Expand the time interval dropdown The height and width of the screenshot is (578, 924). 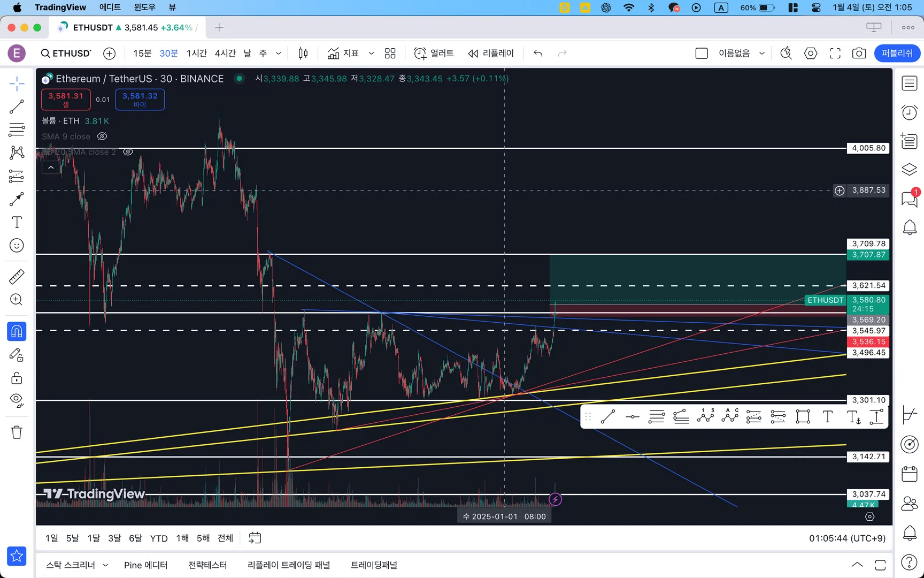click(x=278, y=53)
